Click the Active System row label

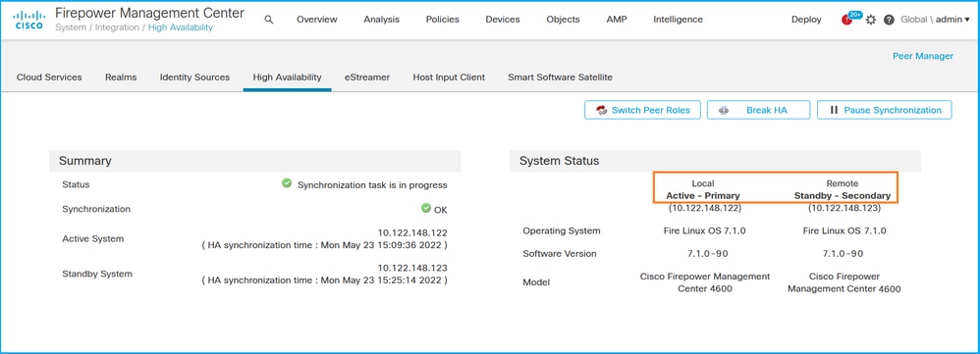point(92,238)
